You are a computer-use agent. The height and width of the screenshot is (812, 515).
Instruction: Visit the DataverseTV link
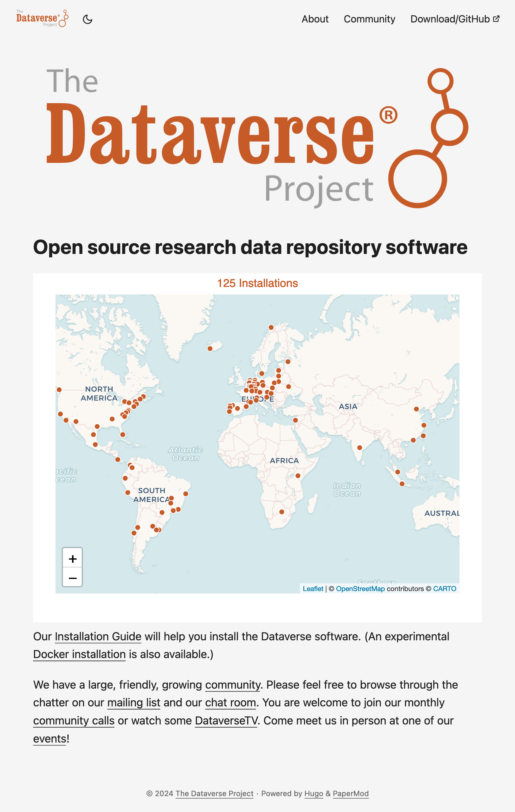pos(226,721)
